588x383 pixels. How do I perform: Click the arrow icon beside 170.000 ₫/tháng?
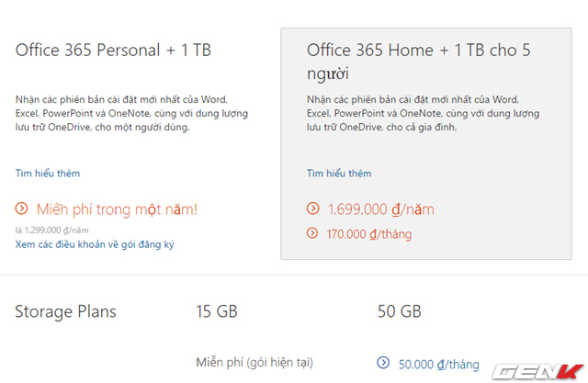(312, 234)
